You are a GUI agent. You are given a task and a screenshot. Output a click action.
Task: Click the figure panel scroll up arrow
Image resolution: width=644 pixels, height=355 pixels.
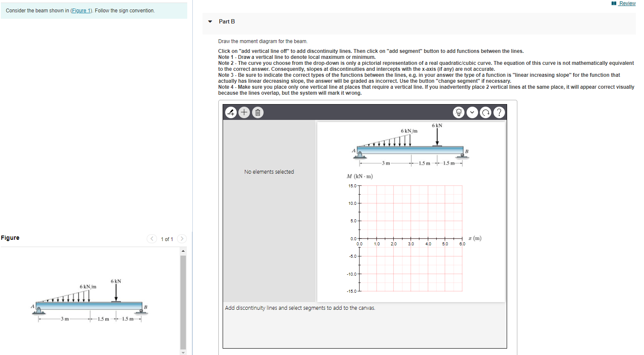(x=183, y=251)
